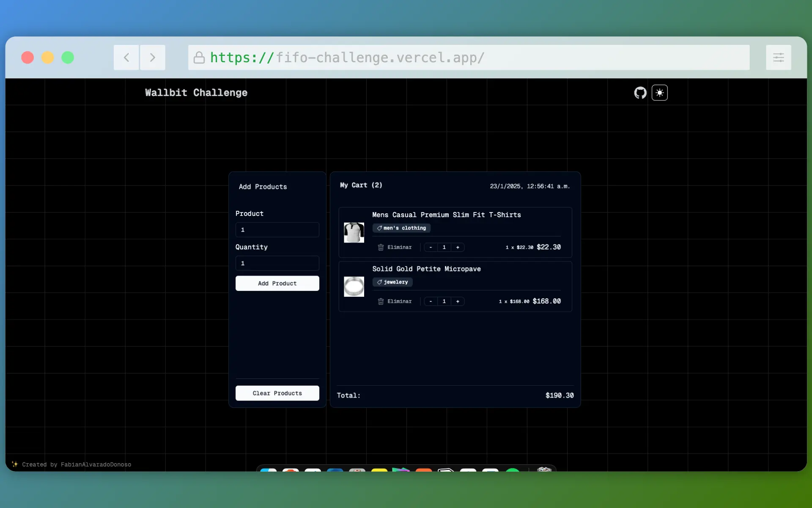The height and width of the screenshot is (508, 812).
Task: Click the Product ID input field
Action: (x=277, y=229)
